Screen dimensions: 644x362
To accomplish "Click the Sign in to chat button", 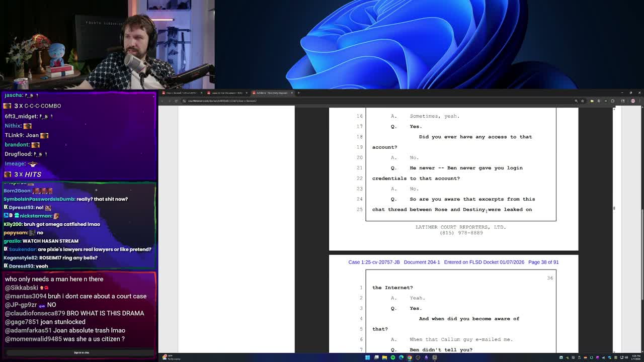I will click(x=82, y=352).
